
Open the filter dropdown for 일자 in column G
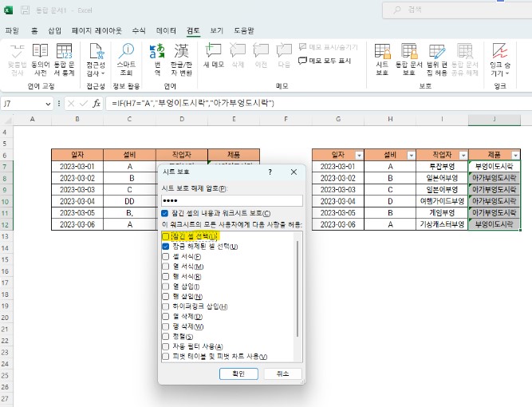pyautogui.click(x=359, y=156)
